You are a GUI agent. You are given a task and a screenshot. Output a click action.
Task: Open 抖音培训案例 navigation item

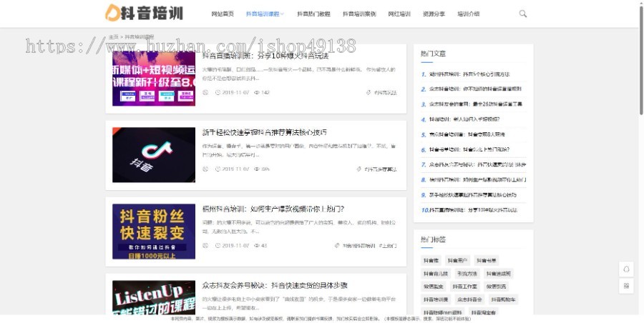click(x=359, y=14)
